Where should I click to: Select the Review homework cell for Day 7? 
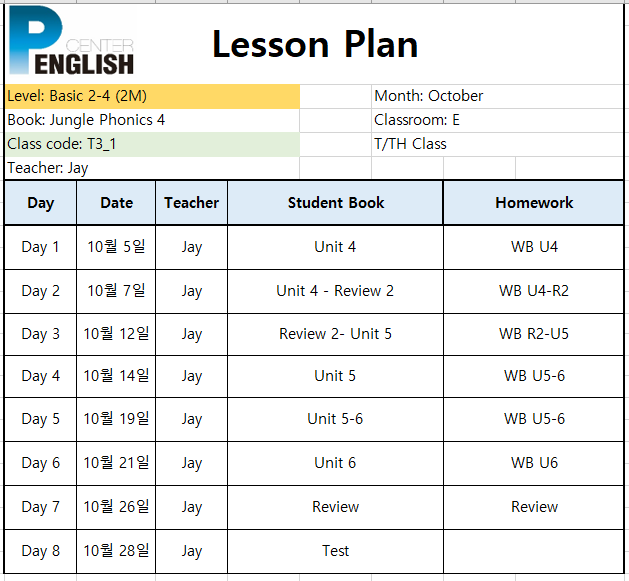coord(534,507)
